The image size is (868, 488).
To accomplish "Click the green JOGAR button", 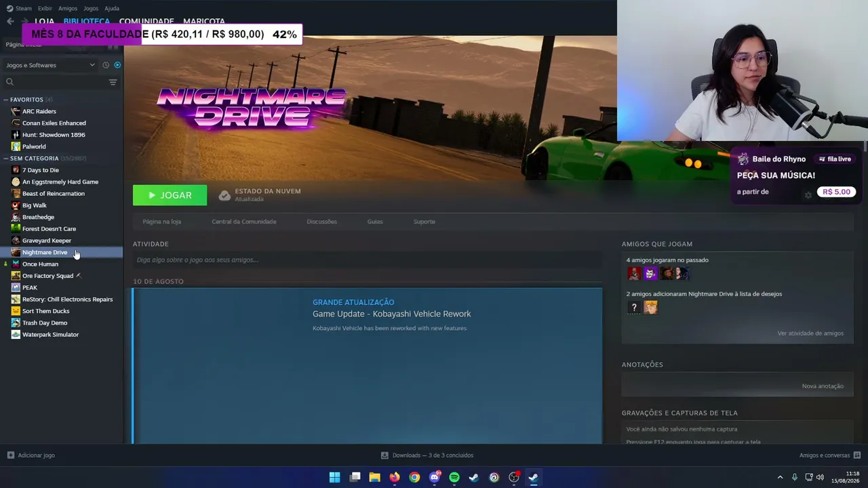I will pos(170,195).
